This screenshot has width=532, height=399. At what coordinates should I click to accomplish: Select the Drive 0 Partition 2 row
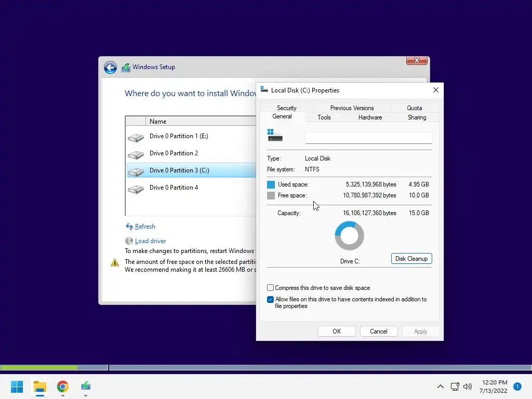pyautogui.click(x=191, y=153)
